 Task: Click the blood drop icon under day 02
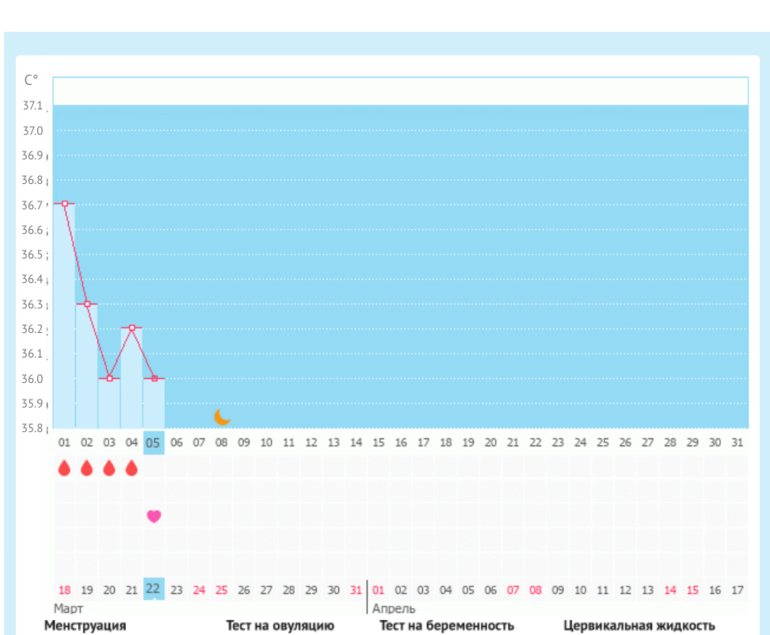point(87,468)
